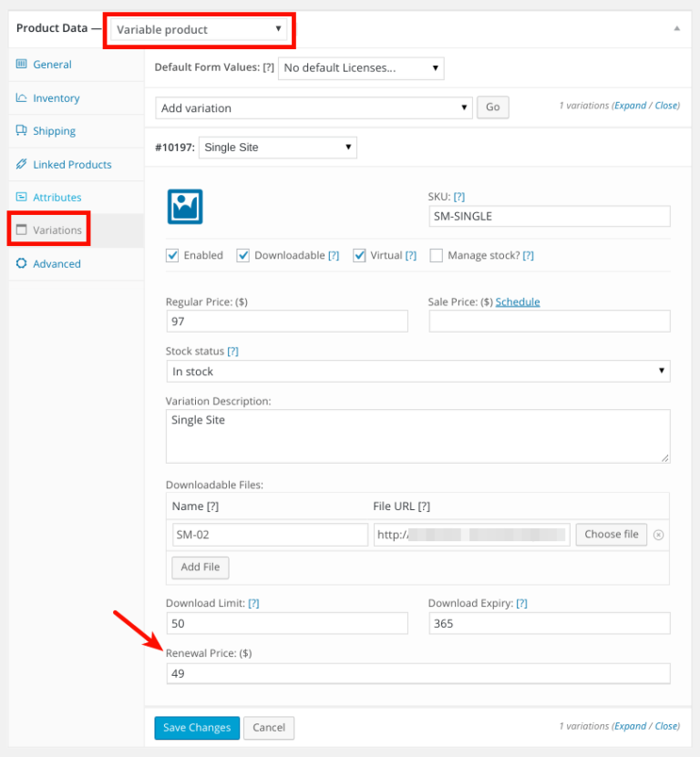Expand the In stock status dropdown

coord(417,372)
